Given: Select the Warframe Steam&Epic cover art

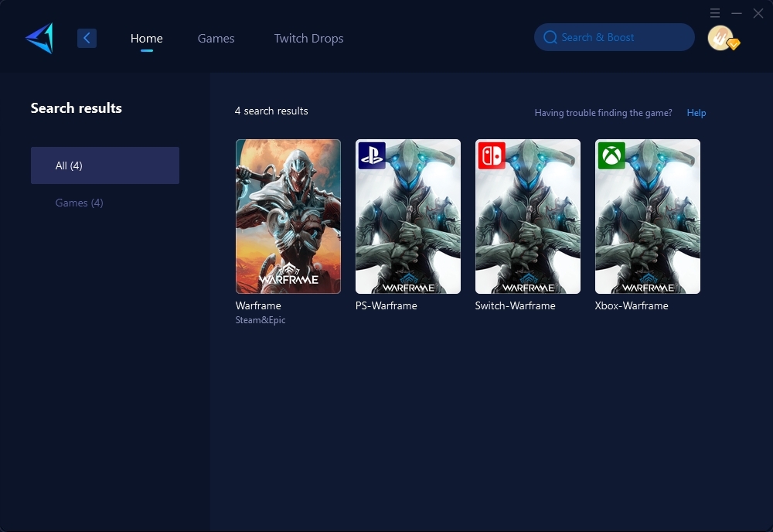Looking at the screenshot, I should [288, 217].
